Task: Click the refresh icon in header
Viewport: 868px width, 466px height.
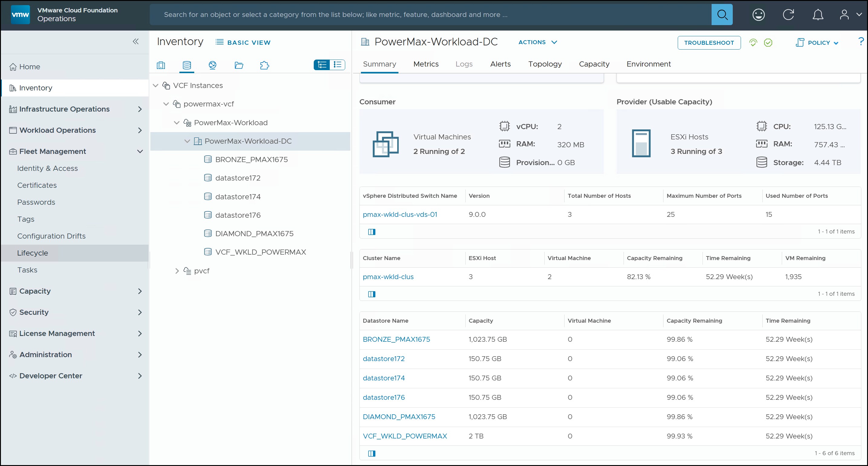Action: pos(788,15)
